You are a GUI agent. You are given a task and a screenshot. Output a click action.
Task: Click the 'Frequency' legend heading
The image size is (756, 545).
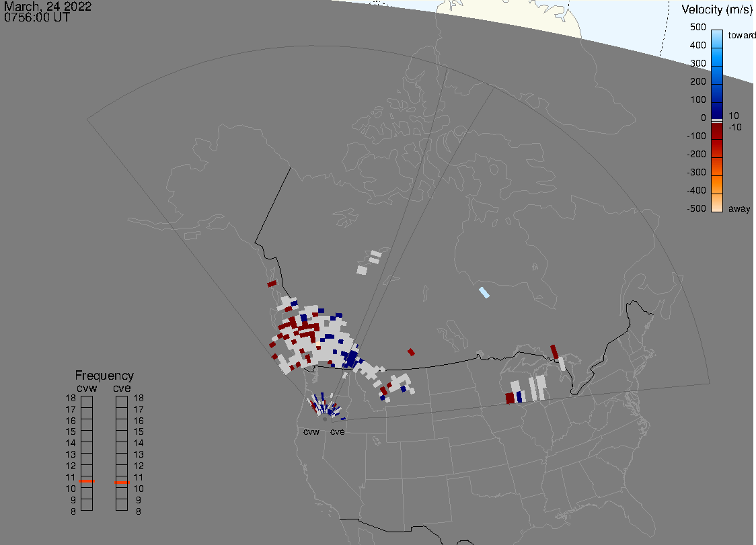pos(104,376)
